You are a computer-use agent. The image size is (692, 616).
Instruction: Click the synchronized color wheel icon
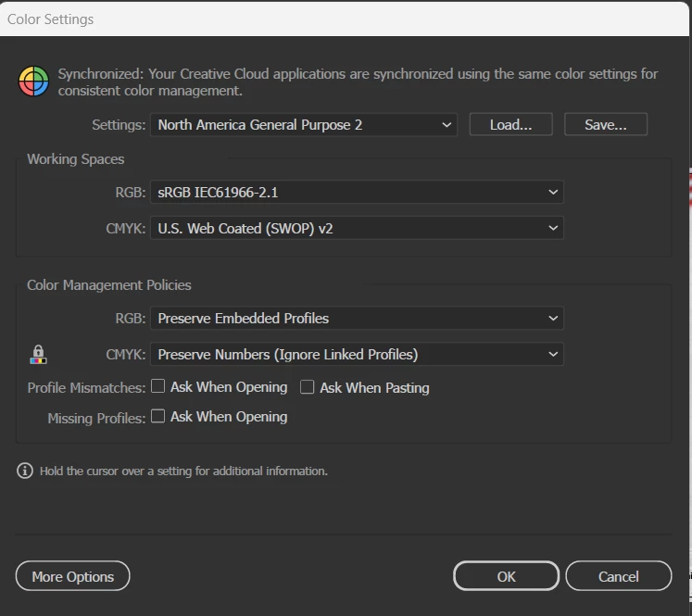pos(33,82)
